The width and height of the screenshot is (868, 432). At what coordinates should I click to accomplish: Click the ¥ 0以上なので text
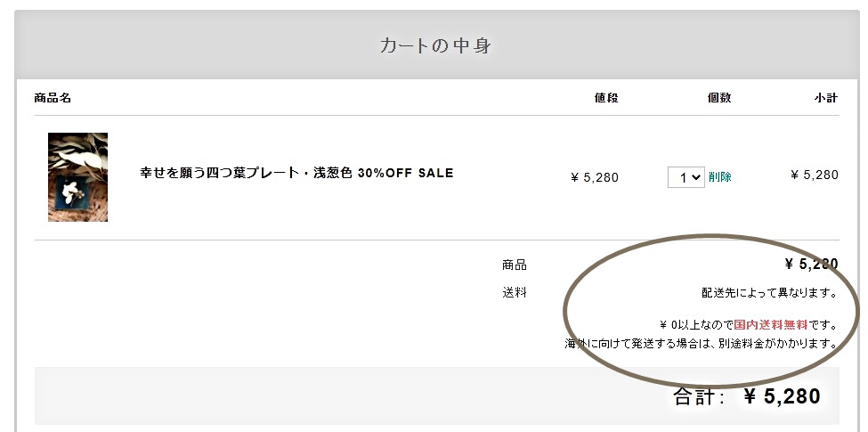coord(696,324)
